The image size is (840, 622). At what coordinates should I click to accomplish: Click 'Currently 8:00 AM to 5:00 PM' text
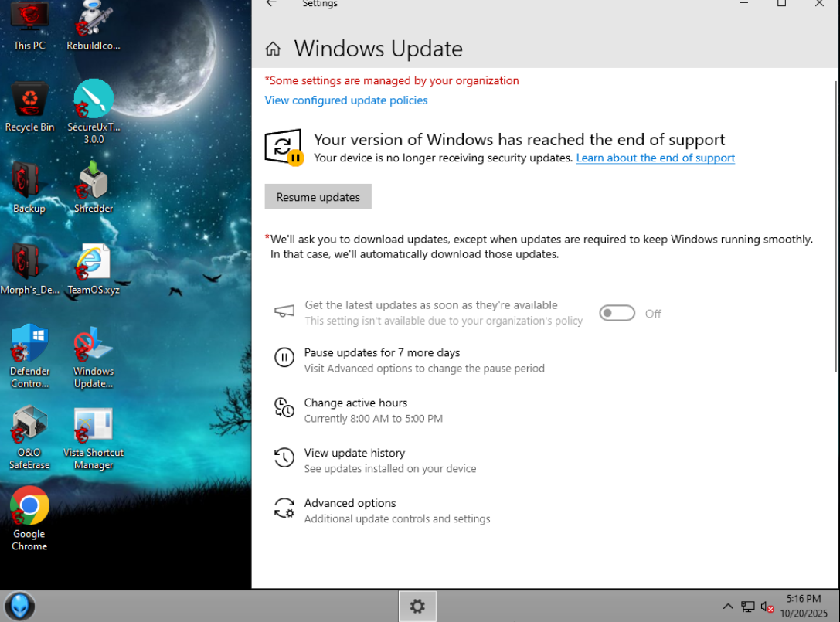click(x=373, y=419)
